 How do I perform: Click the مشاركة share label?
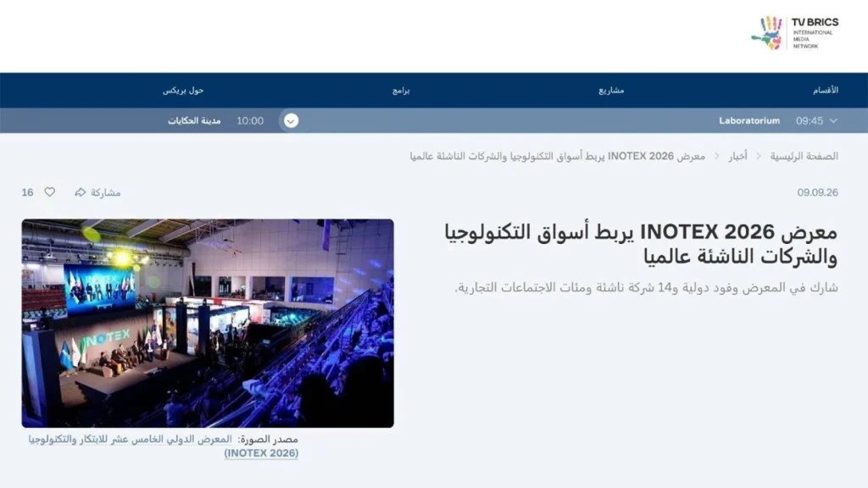(105, 192)
